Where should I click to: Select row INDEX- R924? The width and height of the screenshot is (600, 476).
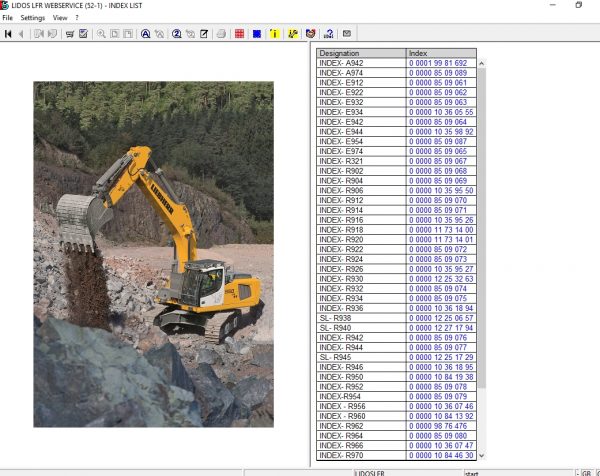(396, 259)
